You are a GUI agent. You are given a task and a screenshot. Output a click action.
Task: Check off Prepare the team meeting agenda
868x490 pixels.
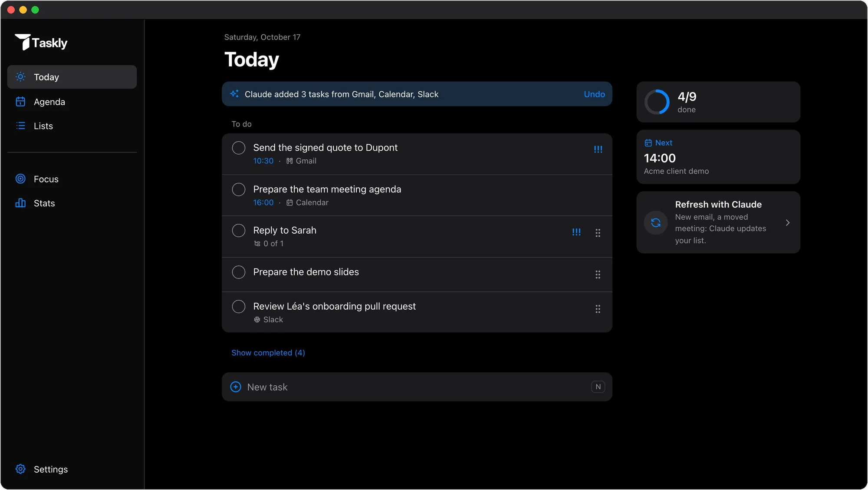239,189
